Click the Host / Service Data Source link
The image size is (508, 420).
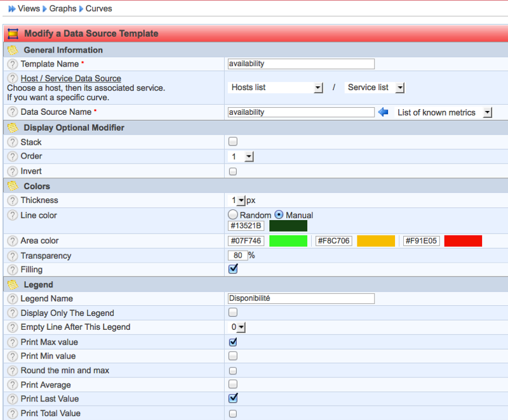coord(70,79)
